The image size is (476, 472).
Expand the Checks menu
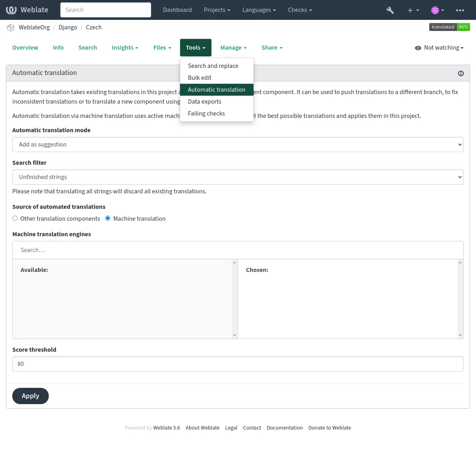click(300, 10)
